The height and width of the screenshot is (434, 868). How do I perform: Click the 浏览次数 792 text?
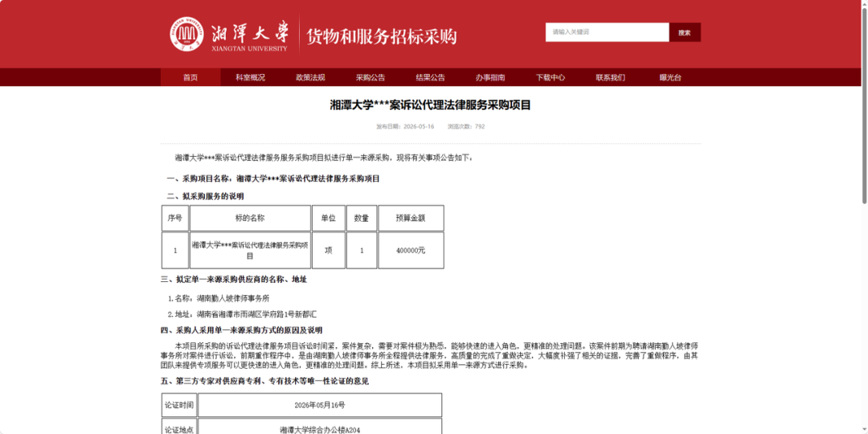click(x=466, y=127)
